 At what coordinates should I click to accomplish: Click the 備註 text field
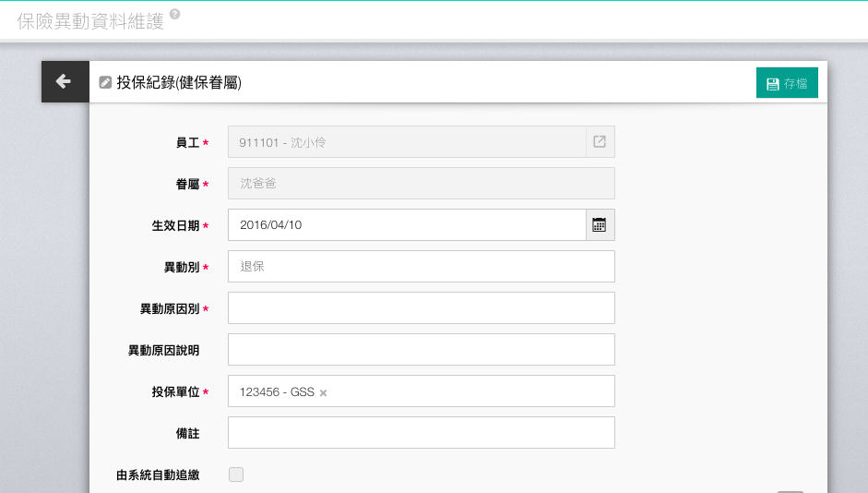point(421,433)
